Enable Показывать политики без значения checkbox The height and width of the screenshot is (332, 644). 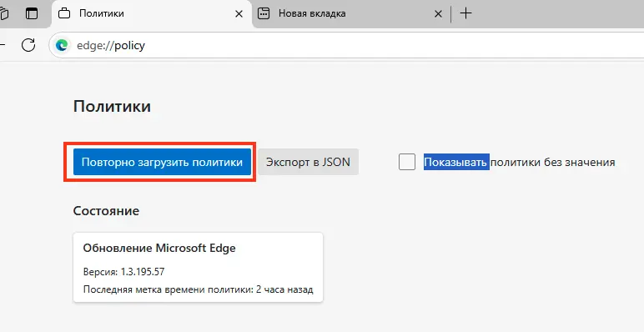tap(407, 162)
